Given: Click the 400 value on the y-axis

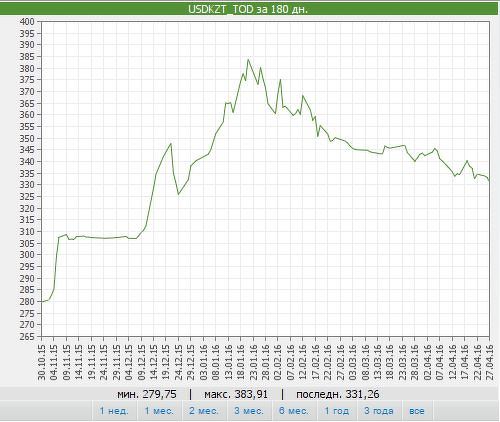Looking at the screenshot, I should point(27,22).
